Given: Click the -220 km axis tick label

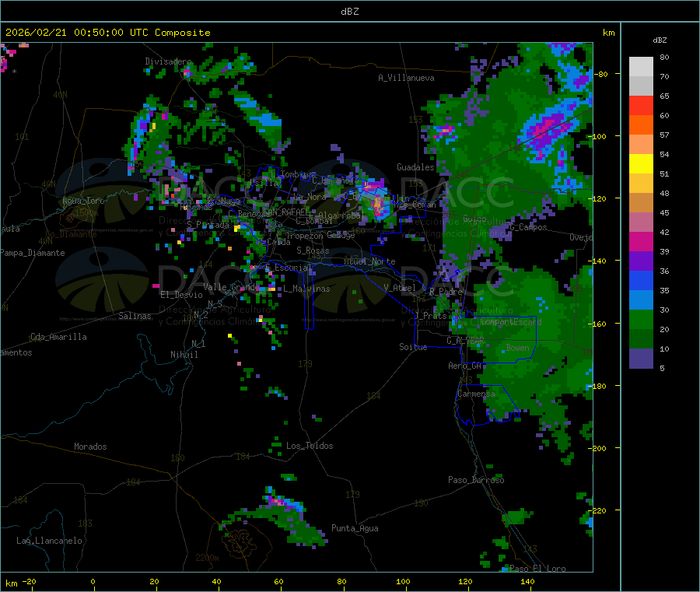Looking at the screenshot, I should pos(598,510).
